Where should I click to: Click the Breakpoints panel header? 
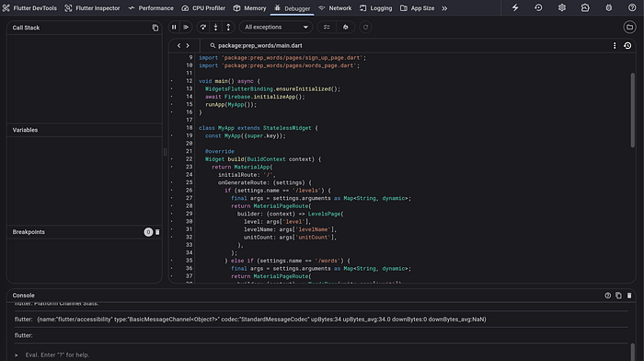[x=85, y=232]
